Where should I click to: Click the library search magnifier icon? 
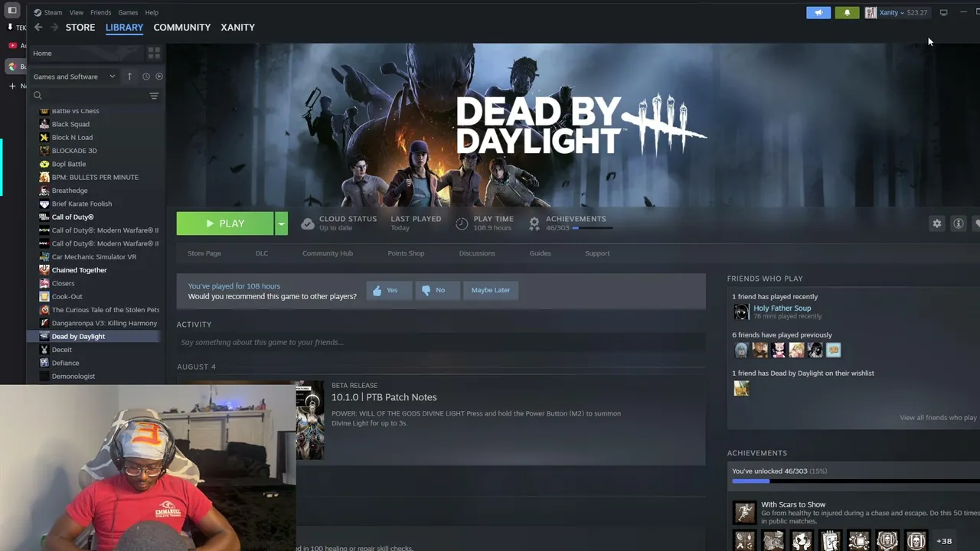38,96
